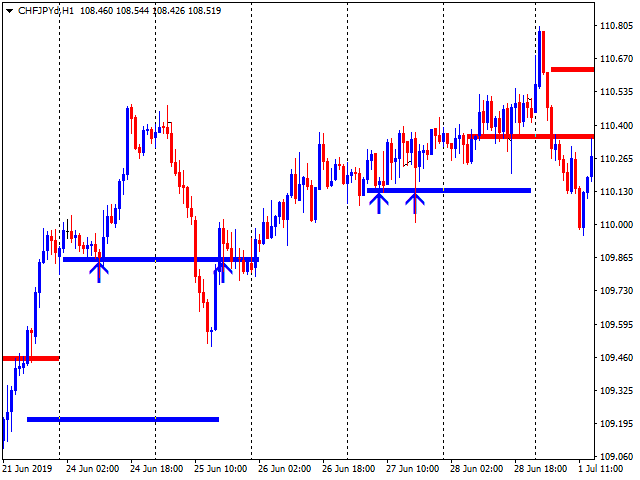
Task: Select the red level line near 110.360
Action: 531,136
